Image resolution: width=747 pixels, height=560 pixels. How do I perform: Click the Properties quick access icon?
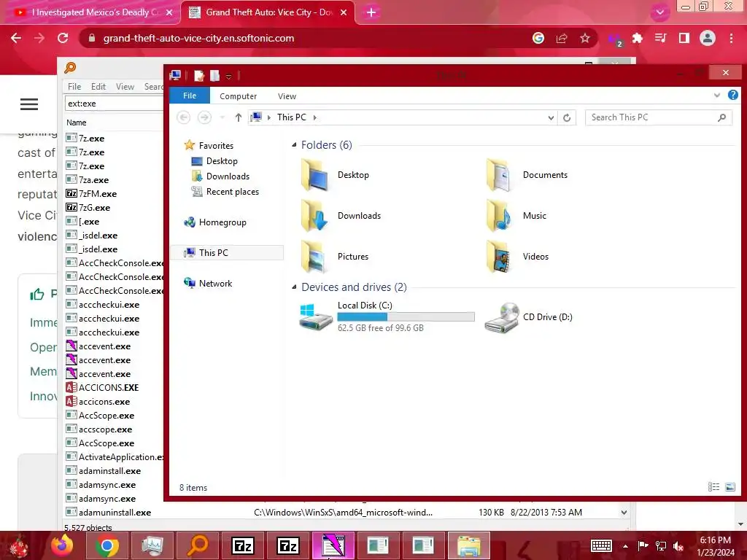point(199,75)
